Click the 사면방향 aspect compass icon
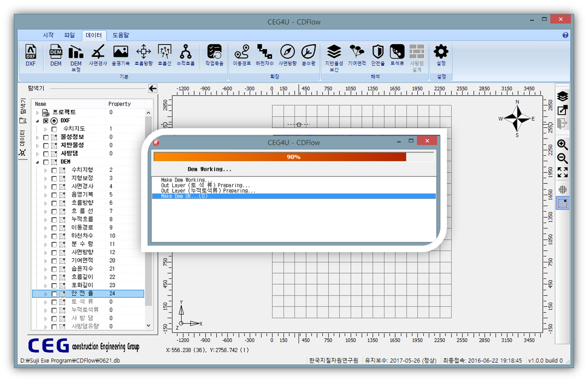This screenshot has width=588, height=382. tap(287, 52)
